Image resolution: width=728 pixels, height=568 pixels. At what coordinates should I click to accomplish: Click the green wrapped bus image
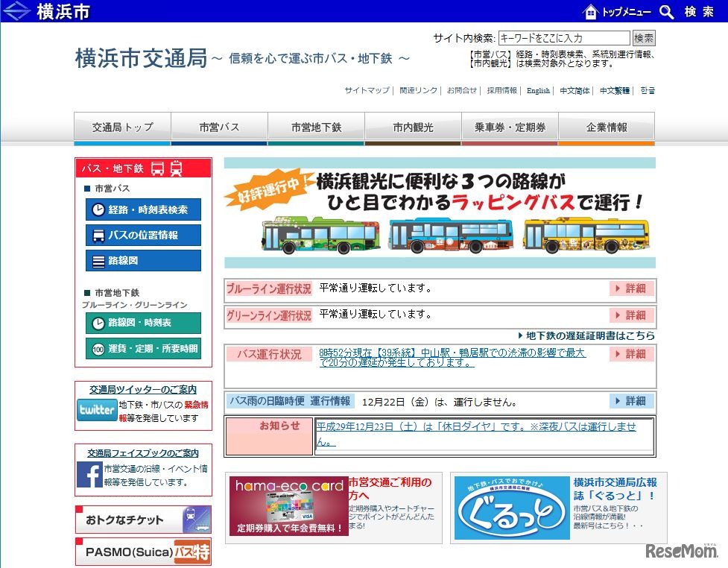(321, 236)
